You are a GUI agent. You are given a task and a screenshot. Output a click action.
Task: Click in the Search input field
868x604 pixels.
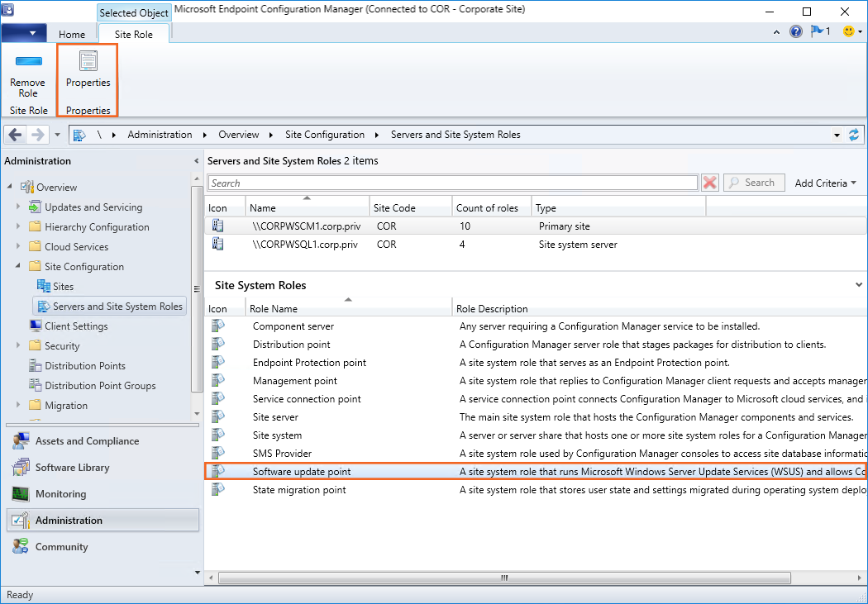pyautogui.click(x=453, y=183)
